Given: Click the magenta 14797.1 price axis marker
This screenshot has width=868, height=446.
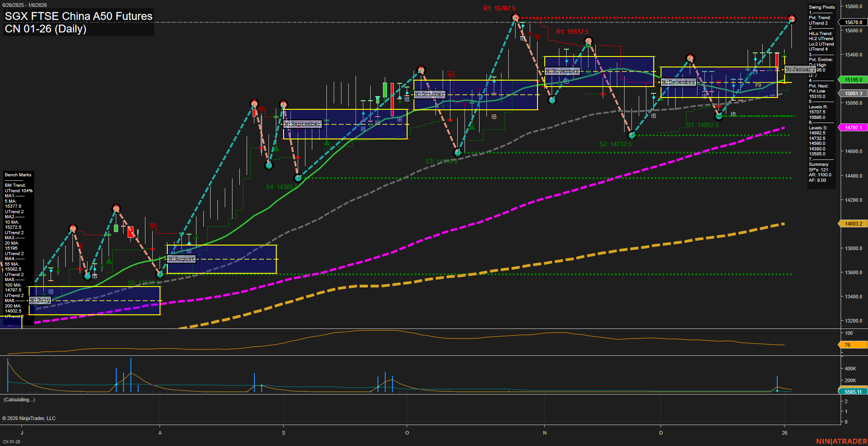Looking at the screenshot, I should [x=853, y=128].
